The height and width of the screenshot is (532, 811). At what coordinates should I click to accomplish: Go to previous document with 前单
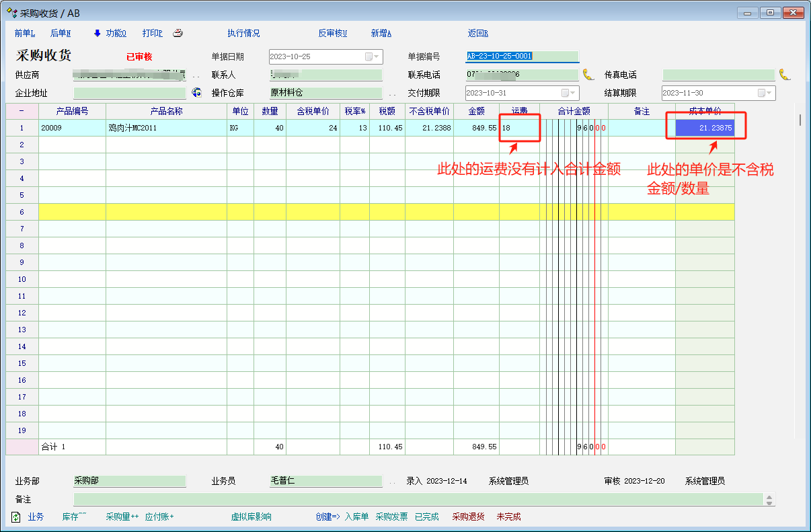25,34
